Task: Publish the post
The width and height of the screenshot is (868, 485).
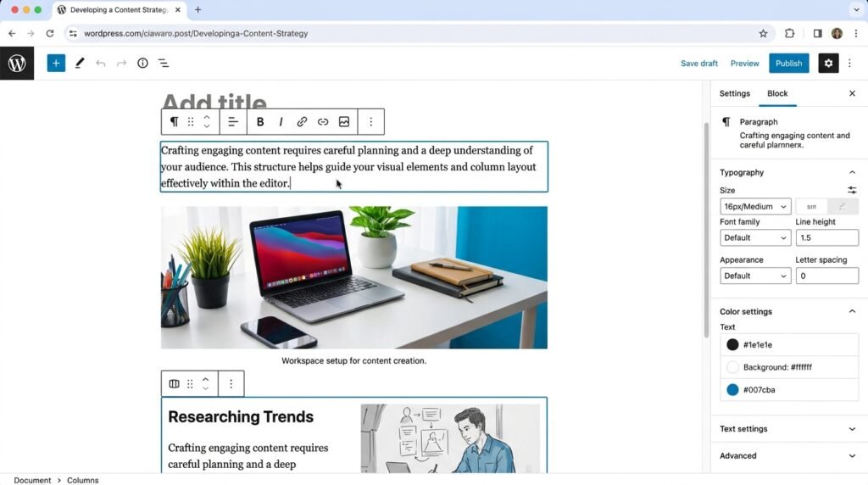Action: pos(789,63)
